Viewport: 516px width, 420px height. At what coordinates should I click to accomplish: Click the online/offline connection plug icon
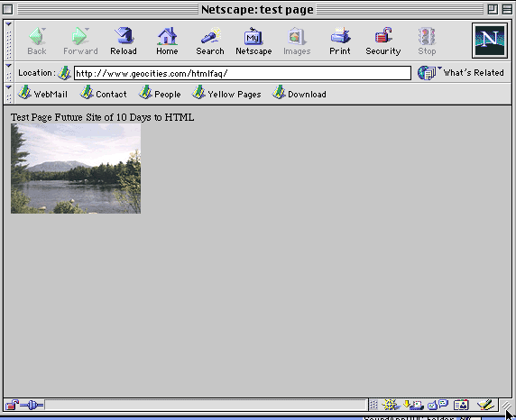click(32, 405)
